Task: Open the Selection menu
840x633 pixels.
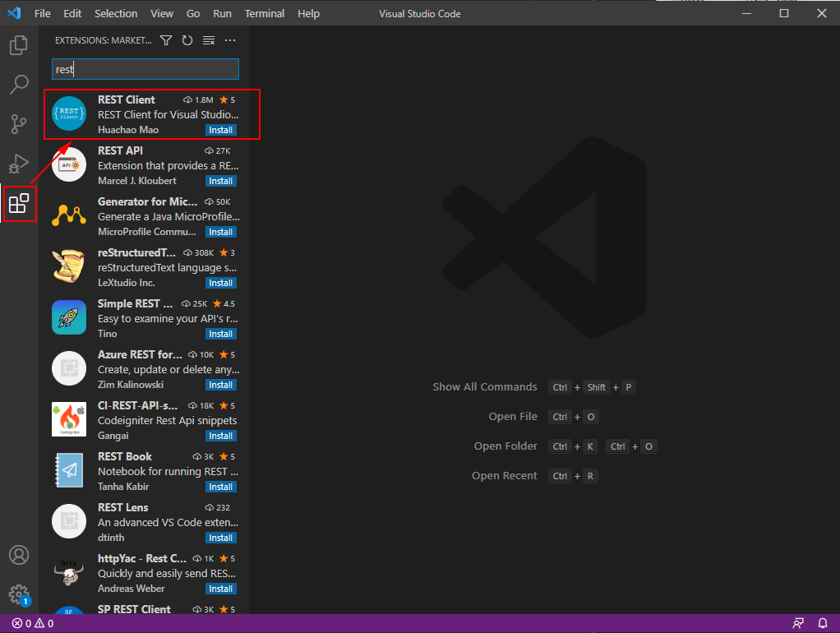Action: tap(116, 13)
